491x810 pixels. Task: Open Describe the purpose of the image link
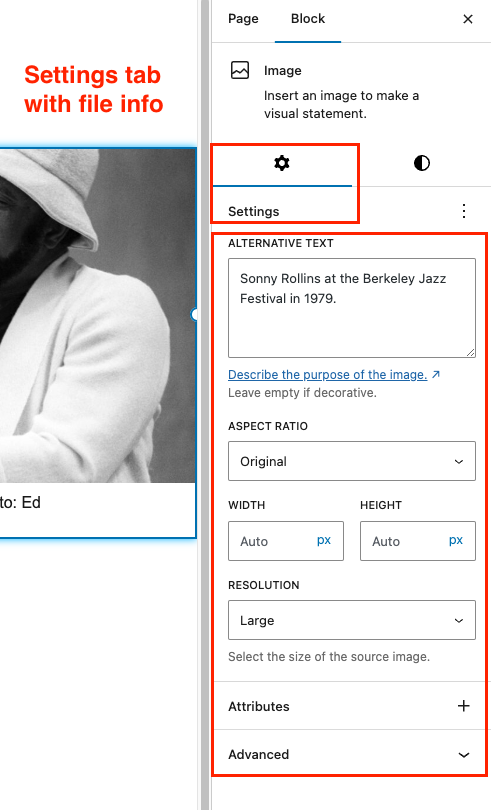pyautogui.click(x=328, y=375)
